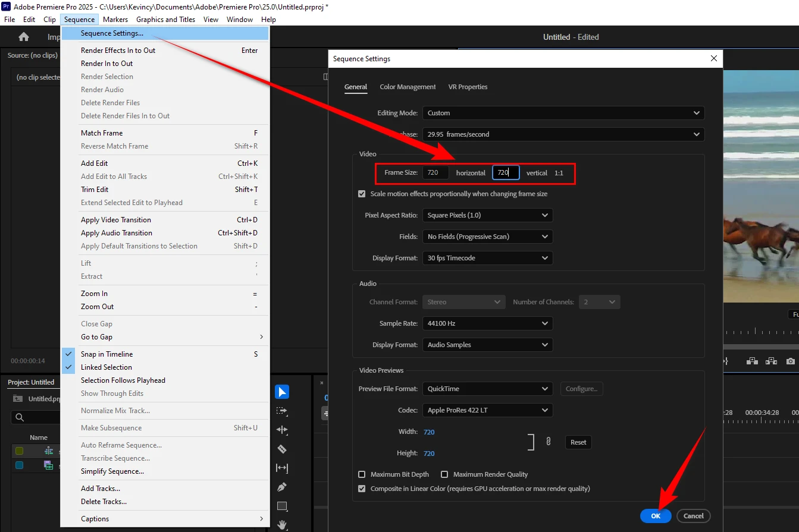Click the video clip item icon in Project list
Screen dimensions: 799x532
pos(49,465)
